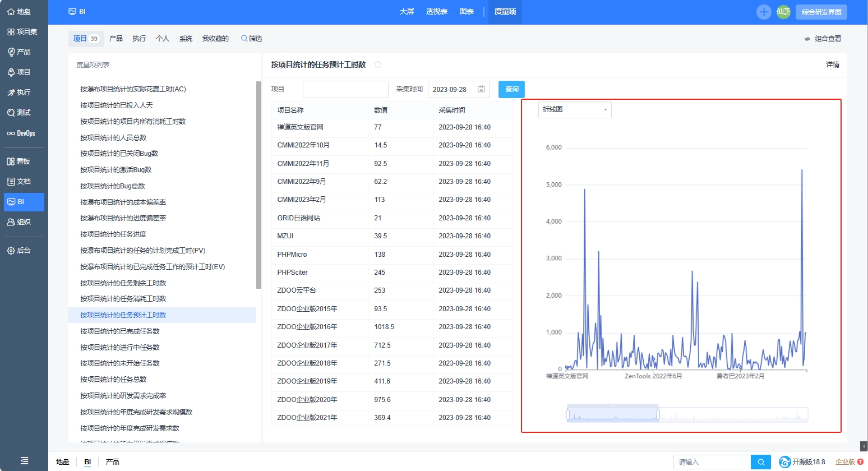The image size is (868, 471).
Task: Click the search magnifier button at bottom
Action: point(761,462)
